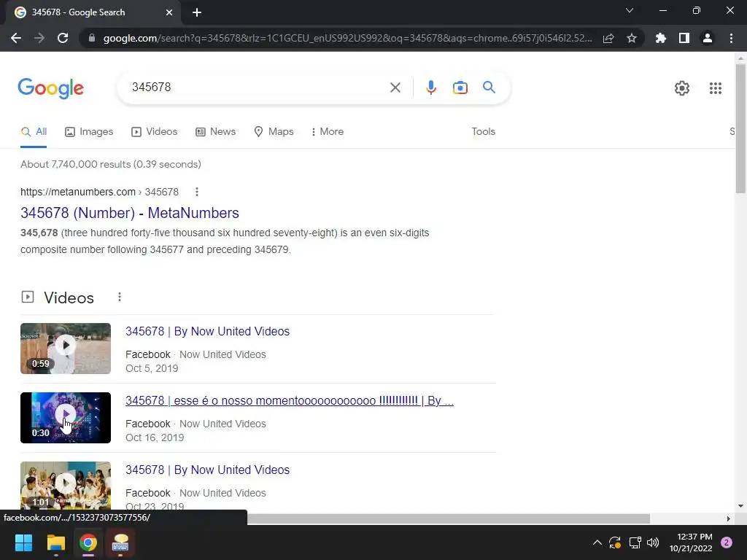Image resolution: width=747 pixels, height=560 pixels.
Task: Click scroll-right arrow of horizontal scrollbar
Action: point(728,518)
